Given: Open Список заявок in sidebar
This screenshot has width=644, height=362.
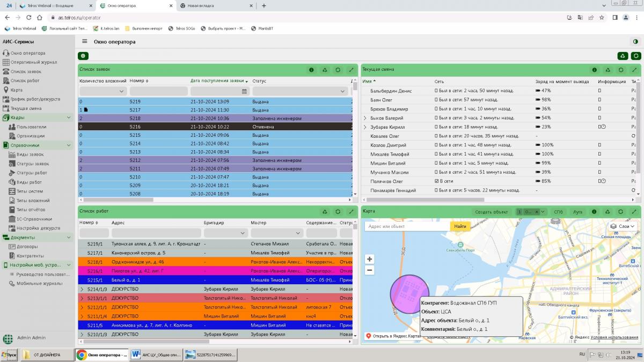Looking at the screenshot, I should [x=26, y=71].
